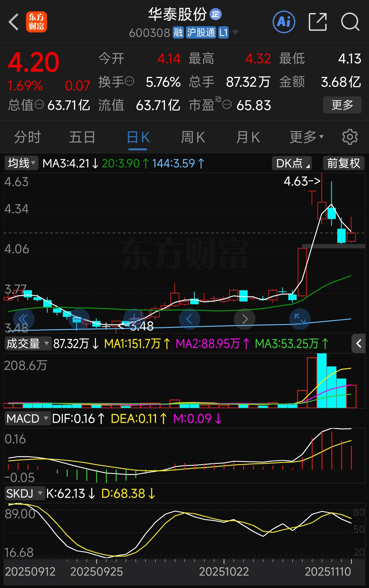This screenshot has height=588, width=369.
Task: Tap the 流值 63.71亿 value
Action: [x=158, y=105]
